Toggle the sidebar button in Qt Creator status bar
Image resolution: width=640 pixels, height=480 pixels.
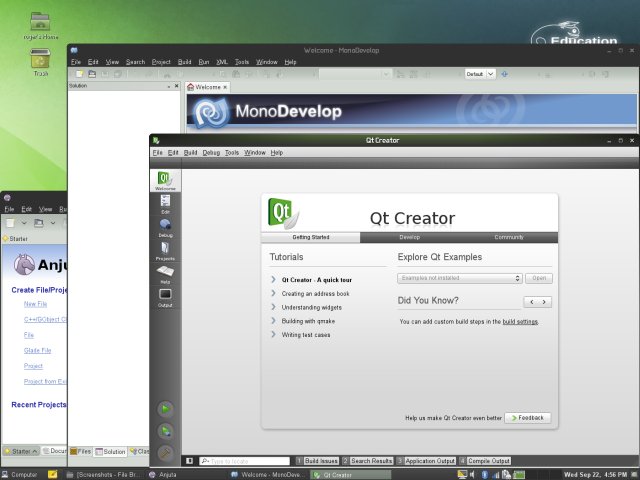tap(189, 461)
